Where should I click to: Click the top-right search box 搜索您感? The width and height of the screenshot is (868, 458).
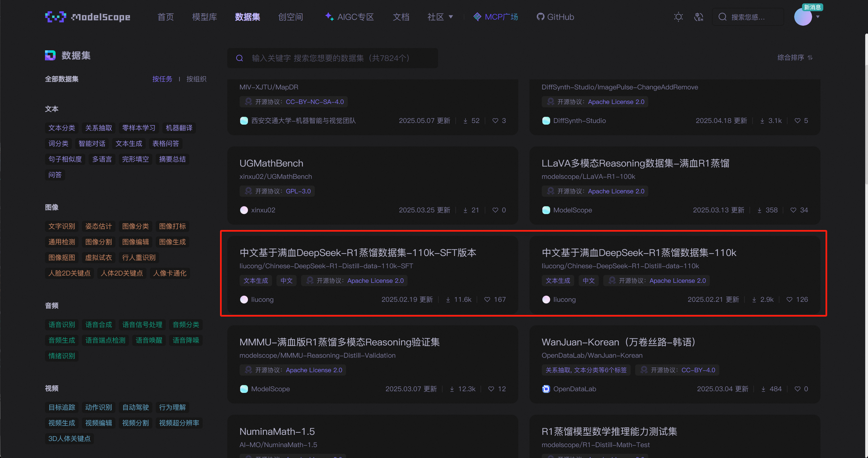pos(748,17)
